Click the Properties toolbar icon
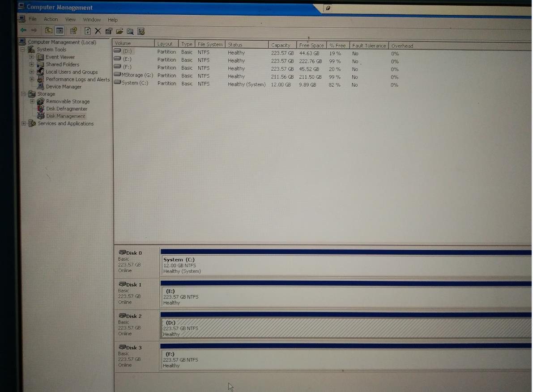This screenshot has width=533, height=392. pyautogui.click(x=108, y=31)
